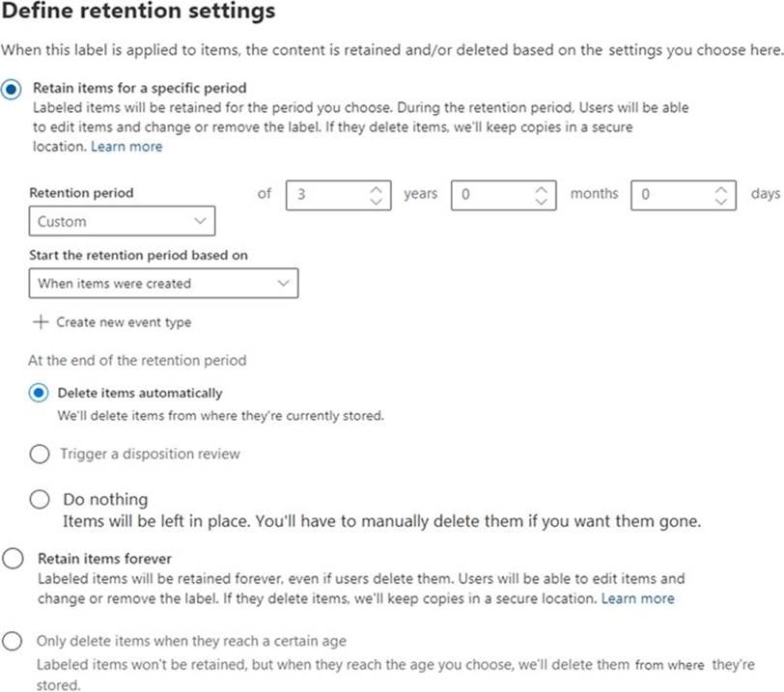784x692 pixels.
Task: Select the Do nothing option
Action: click(x=40, y=500)
